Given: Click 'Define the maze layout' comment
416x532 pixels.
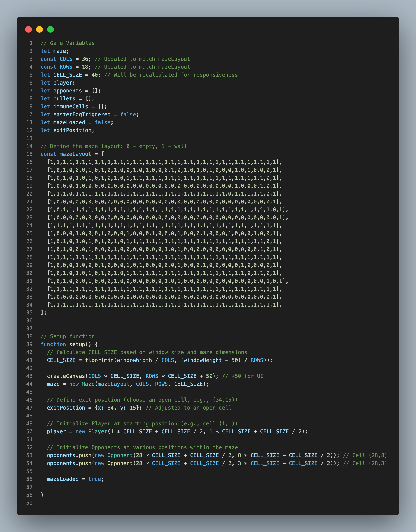Looking at the screenshot, I should pos(114,146).
